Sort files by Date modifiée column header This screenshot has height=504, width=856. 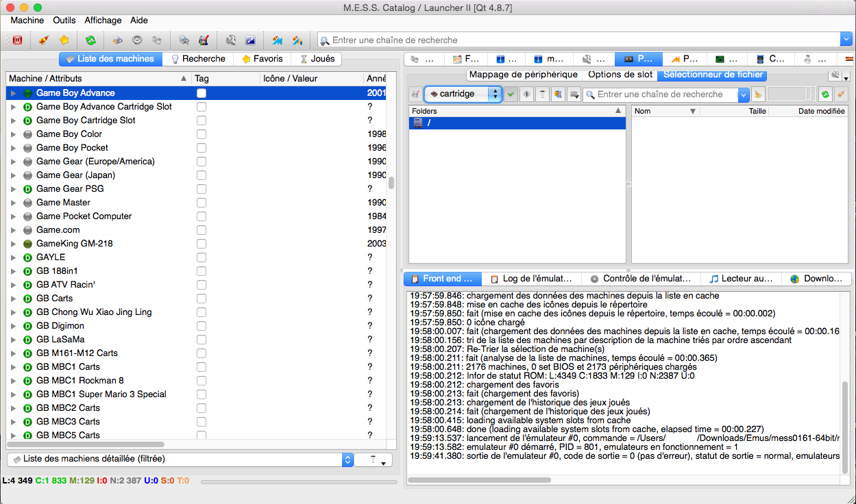808,111
